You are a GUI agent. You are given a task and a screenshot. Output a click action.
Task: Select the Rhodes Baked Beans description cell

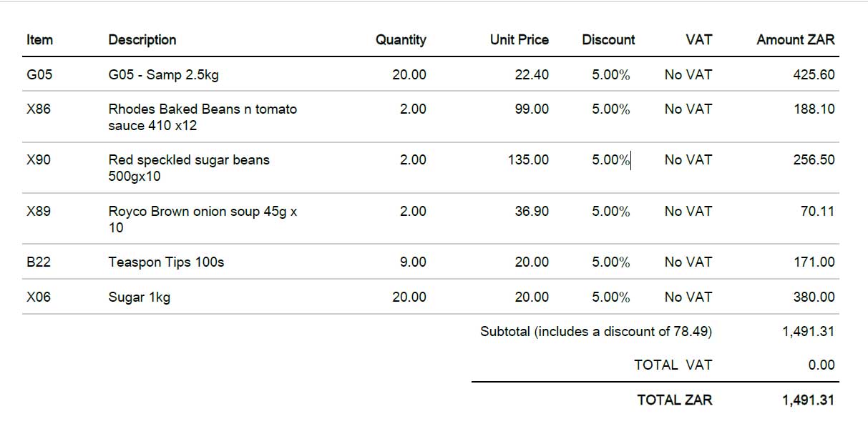[x=202, y=117]
